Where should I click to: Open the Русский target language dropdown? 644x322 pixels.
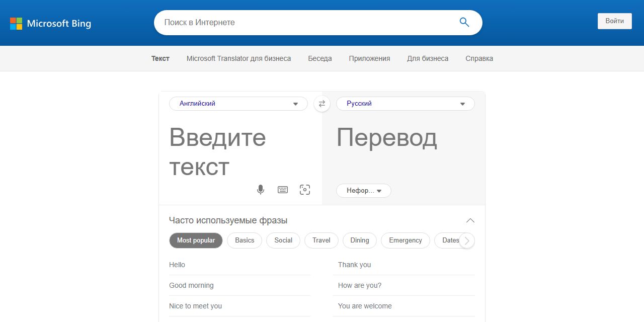[x=406, y=104]
